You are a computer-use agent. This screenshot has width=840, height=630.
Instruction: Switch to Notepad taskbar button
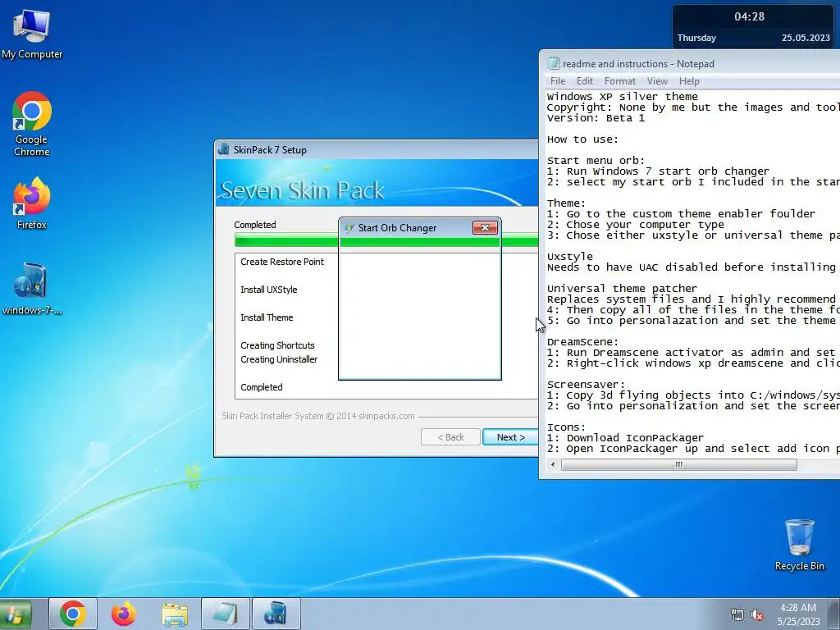226,614
